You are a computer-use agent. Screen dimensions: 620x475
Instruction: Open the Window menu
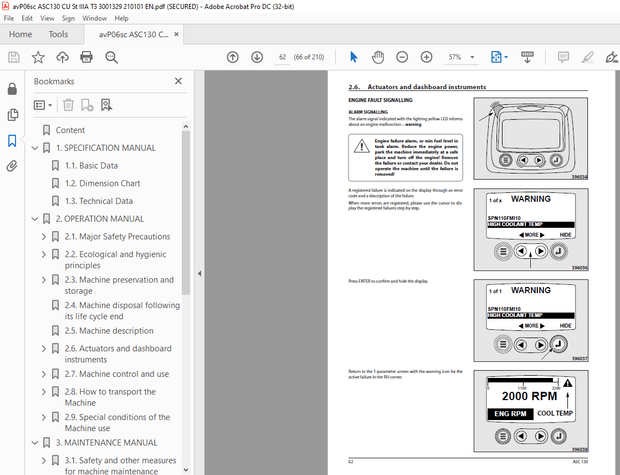click(x=95, y=18)
